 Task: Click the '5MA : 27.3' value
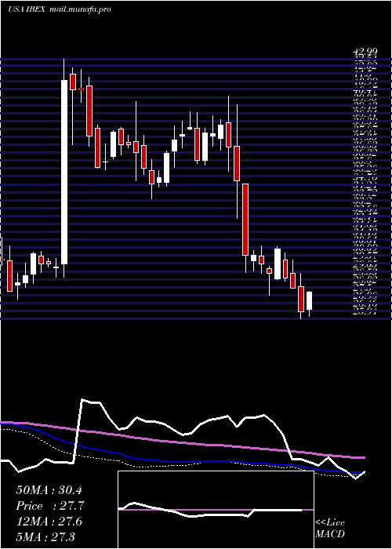45,536
